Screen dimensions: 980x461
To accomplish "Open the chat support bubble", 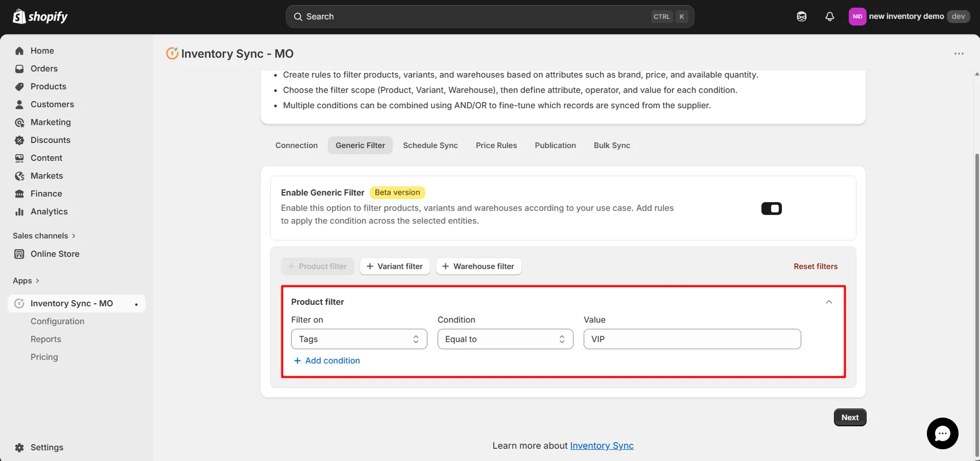I will point(942,433).
